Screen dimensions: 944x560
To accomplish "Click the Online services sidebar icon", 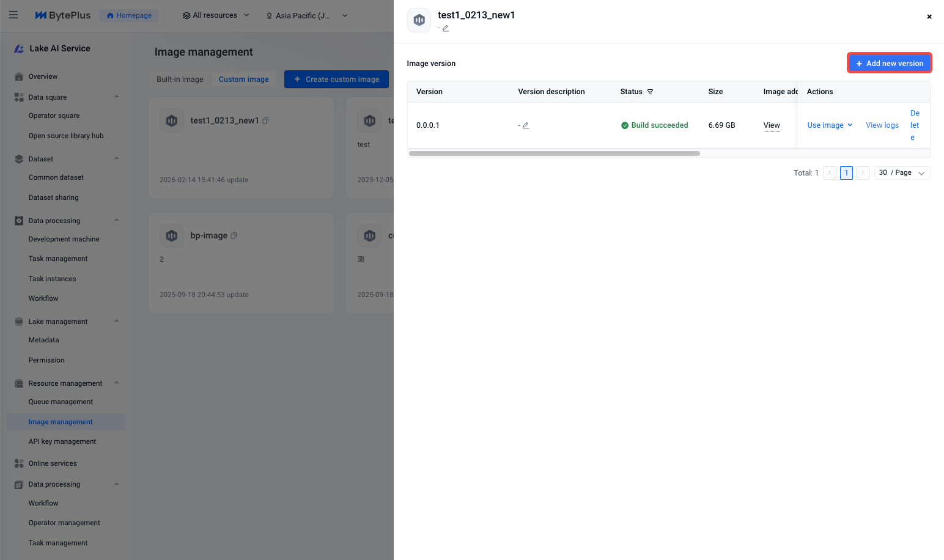I will pos(19,463).
